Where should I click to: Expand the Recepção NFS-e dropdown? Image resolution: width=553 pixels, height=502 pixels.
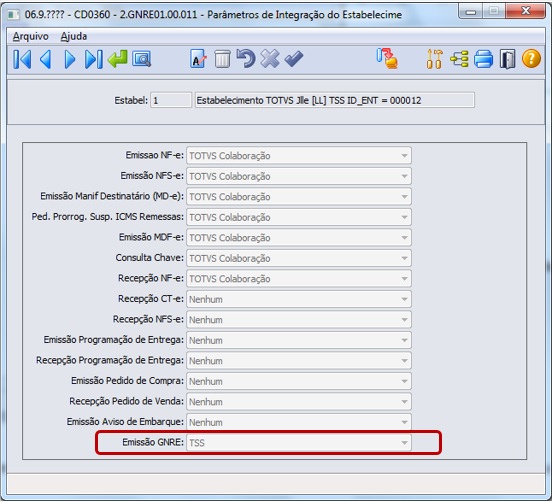pyautogui.click(x=404, y=320)
